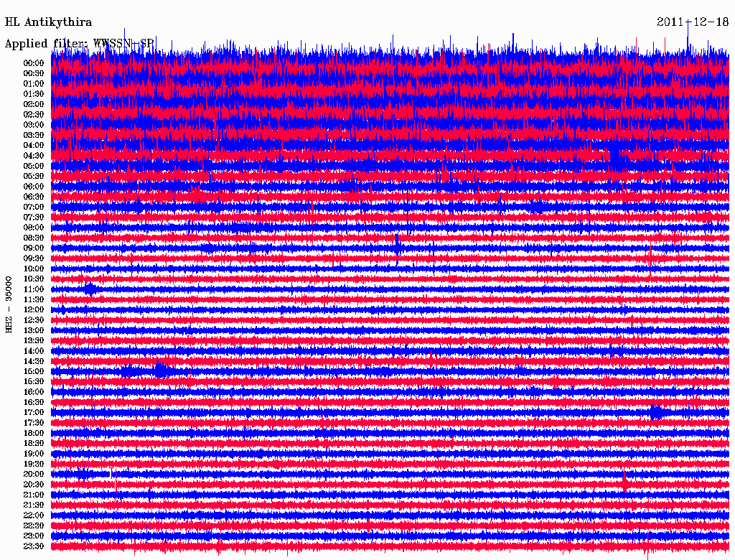Select the 20:30 time label

click(x=34, y=485)
